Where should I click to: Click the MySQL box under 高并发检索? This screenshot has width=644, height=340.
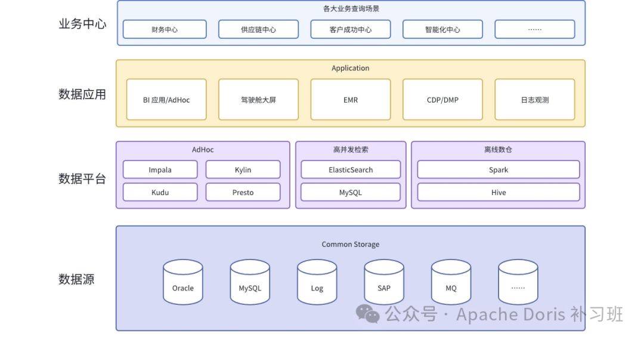(351, 192)
